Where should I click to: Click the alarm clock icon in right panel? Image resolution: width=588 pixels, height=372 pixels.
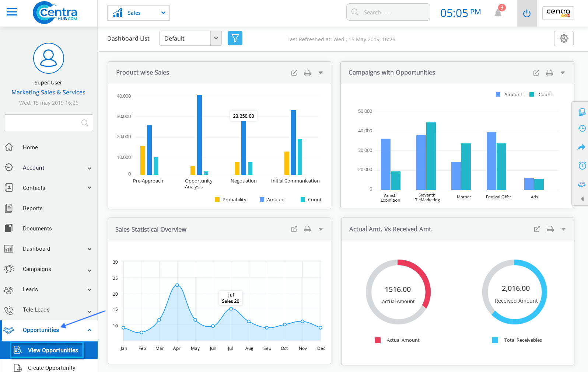[582, 166]
